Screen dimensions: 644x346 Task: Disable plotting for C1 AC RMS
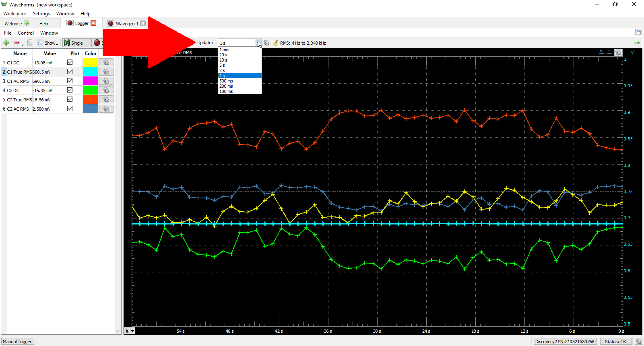click(70, 81)
